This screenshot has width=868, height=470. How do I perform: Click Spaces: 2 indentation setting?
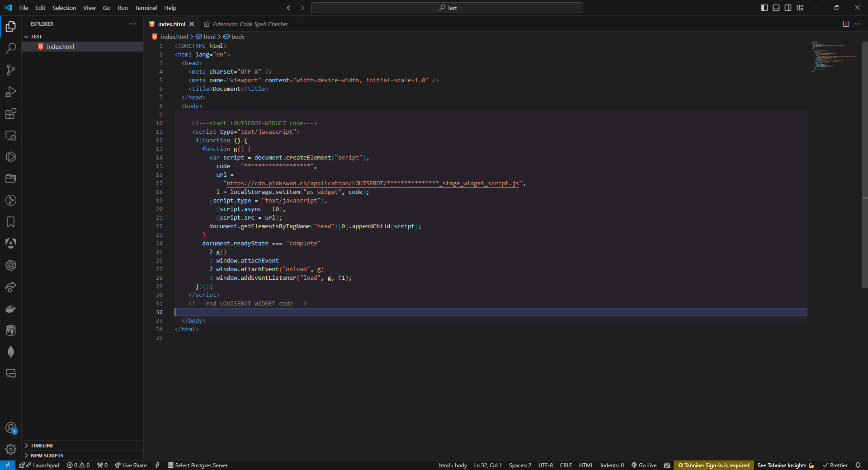pyautogui.click(x=520, y=465)
